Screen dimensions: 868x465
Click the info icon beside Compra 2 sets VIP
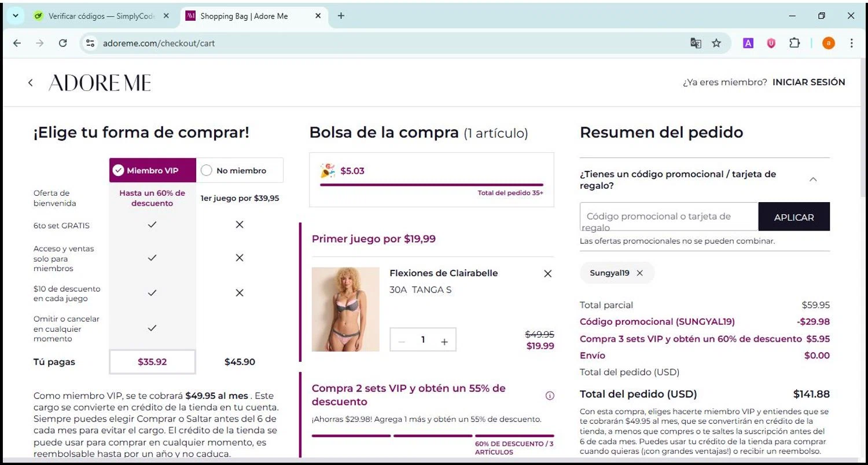coord(550,396)
